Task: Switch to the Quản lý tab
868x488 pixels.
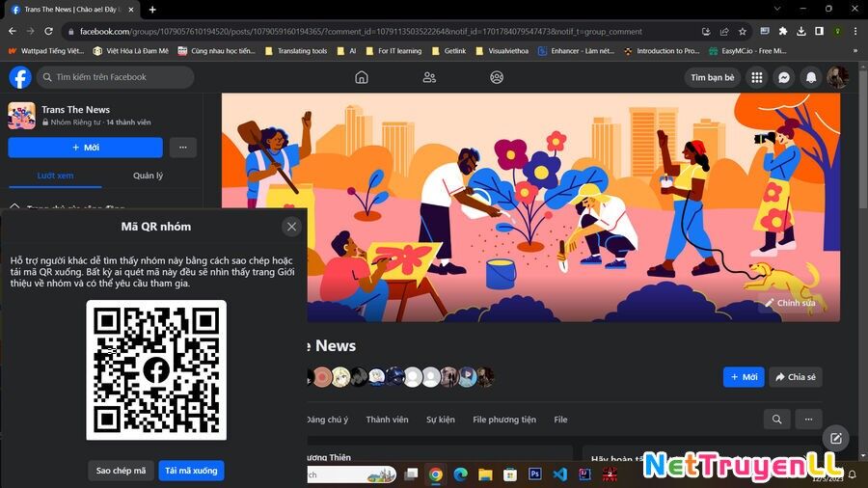Action: coord(148,176)
